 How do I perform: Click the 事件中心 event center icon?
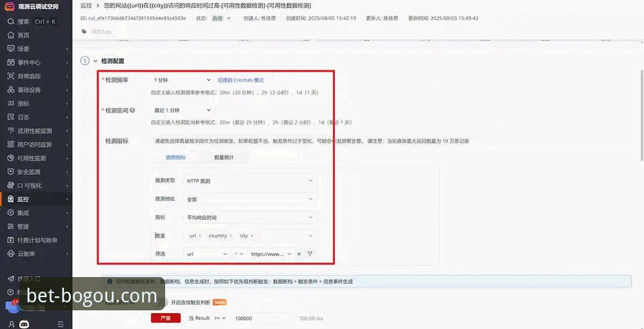[x=11, y=63]
